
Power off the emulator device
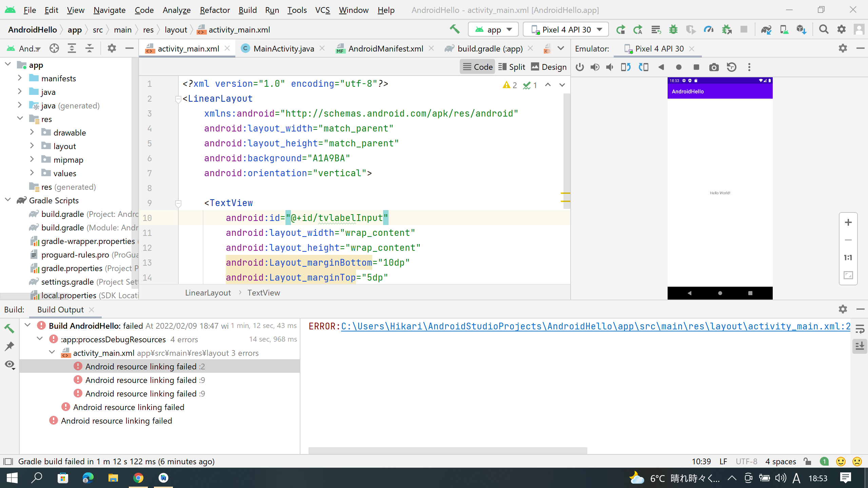click(x=579, y=67)
